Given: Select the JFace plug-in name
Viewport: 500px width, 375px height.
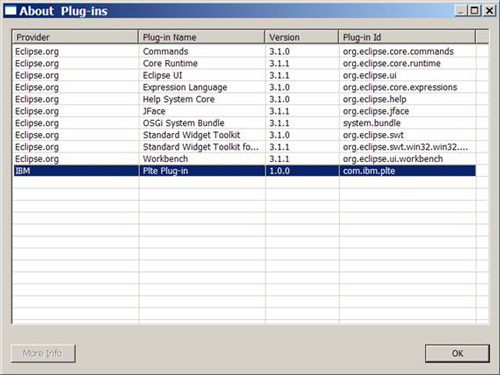Looking at the screenshot, I should point(154,111).
